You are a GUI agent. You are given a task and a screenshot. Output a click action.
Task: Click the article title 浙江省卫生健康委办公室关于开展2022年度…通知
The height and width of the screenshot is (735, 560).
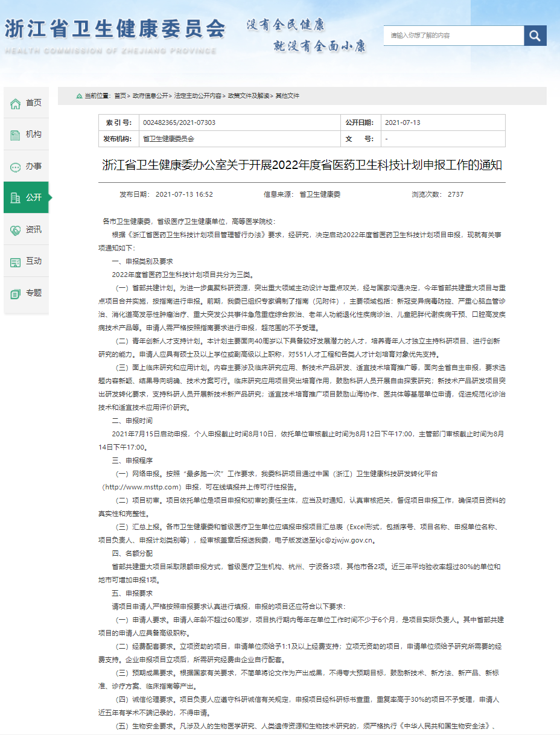pyautogui.click(x=302, y=165)
